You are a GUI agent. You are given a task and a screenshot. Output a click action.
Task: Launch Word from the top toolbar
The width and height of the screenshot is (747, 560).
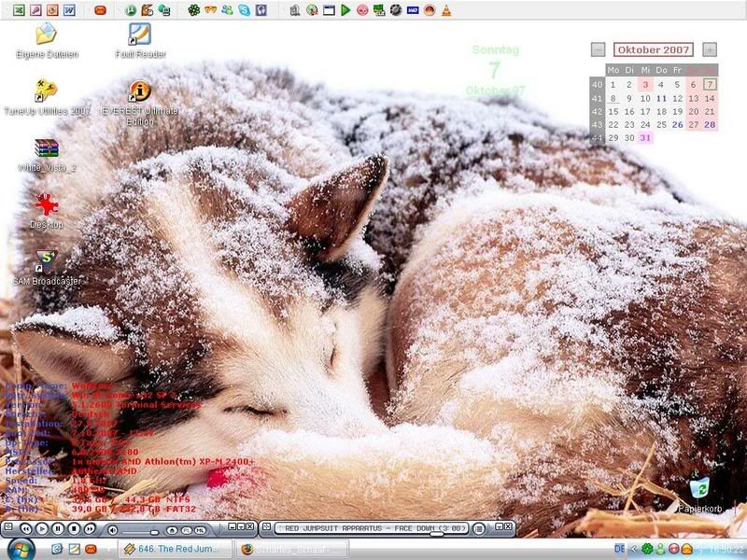click(68, 10)
